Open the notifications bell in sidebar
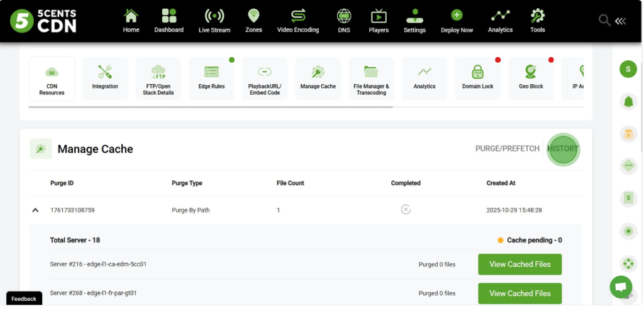Viewport: 644px width, 309px height. 628,101
